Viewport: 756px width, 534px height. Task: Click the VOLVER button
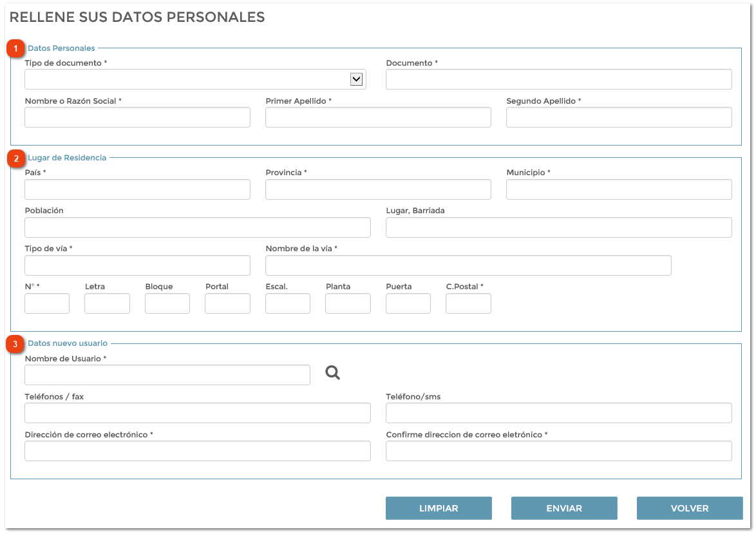689,508
